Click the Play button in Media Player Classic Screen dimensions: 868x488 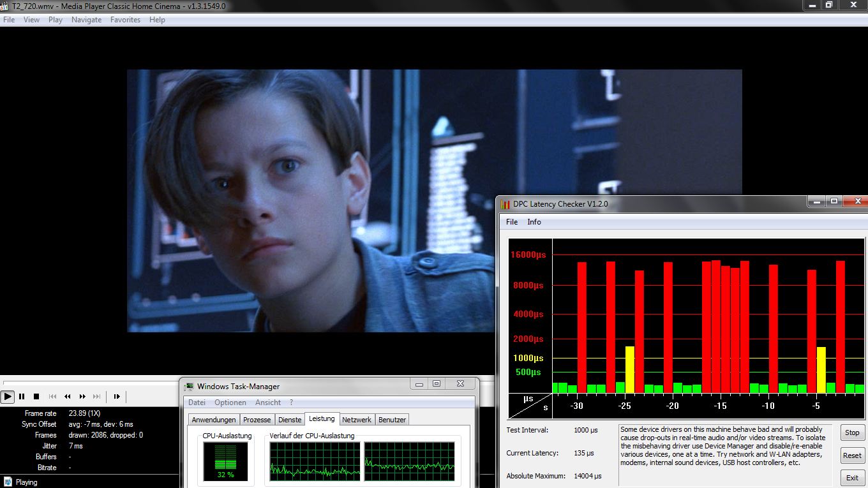tap(8, 396)
